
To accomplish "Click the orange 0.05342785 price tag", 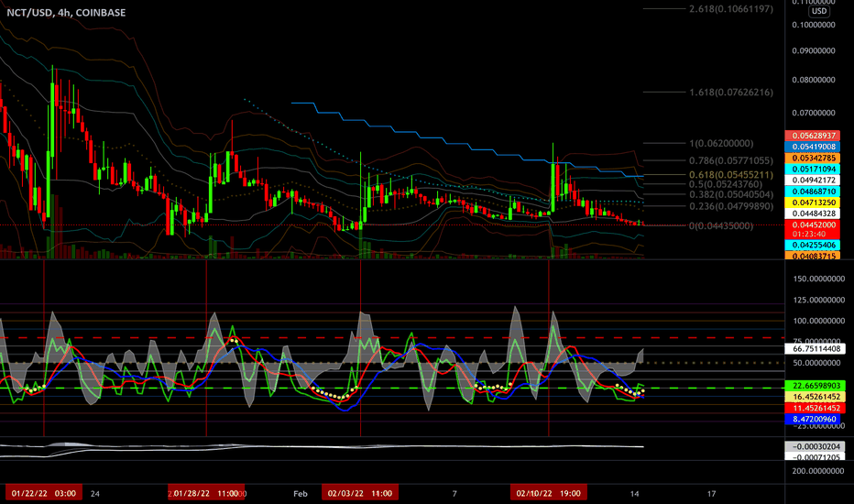I will pos(812,158).
